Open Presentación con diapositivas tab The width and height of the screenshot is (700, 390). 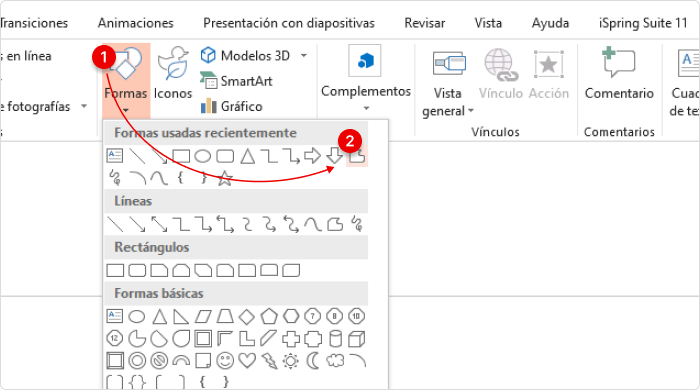pos(289,23)
